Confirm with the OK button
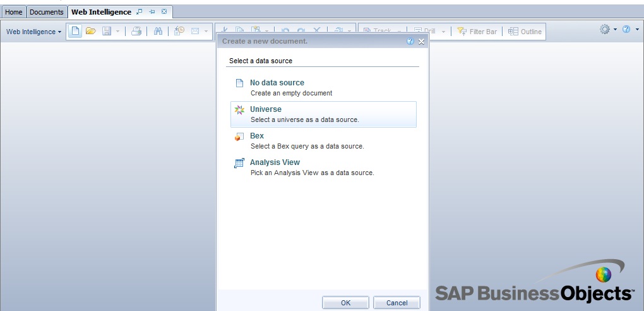644x311 pixels. point(345,303)
